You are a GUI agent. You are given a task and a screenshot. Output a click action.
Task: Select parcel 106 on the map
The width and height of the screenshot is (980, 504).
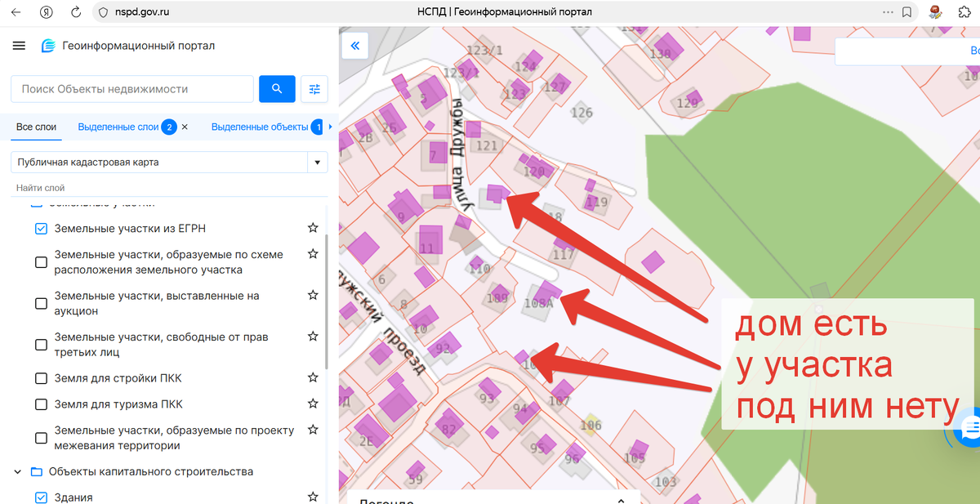point(590,424)
